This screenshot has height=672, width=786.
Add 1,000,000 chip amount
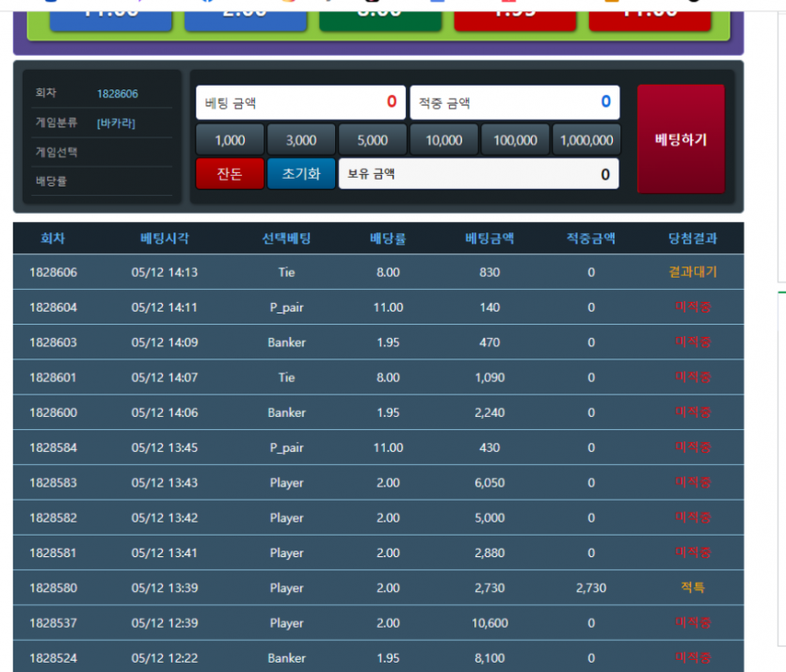[586, 140]
